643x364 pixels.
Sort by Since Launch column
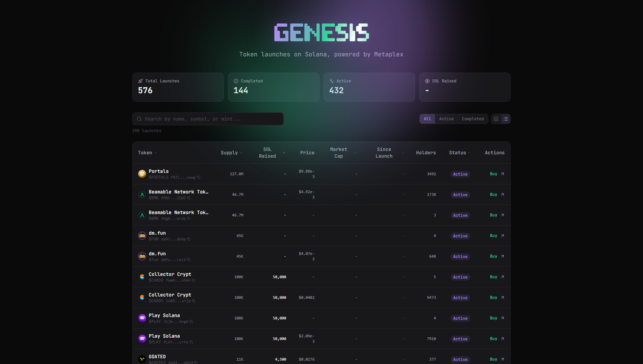[390, 153]
